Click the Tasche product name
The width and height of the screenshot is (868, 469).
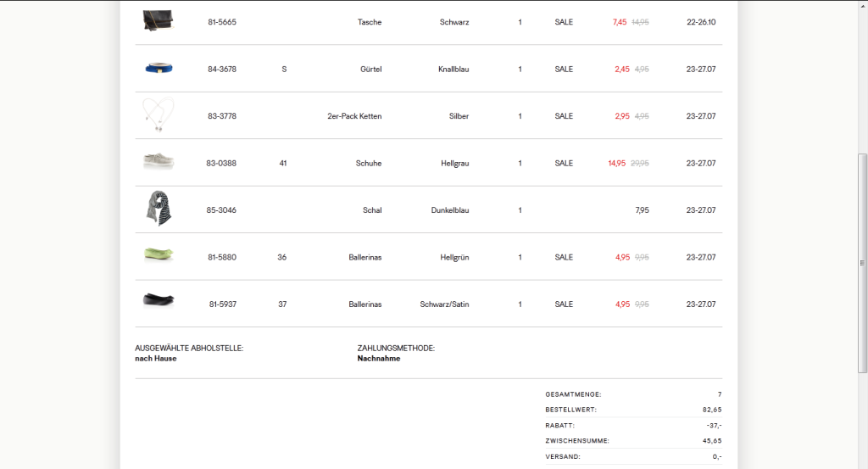[x=370, y=22]
